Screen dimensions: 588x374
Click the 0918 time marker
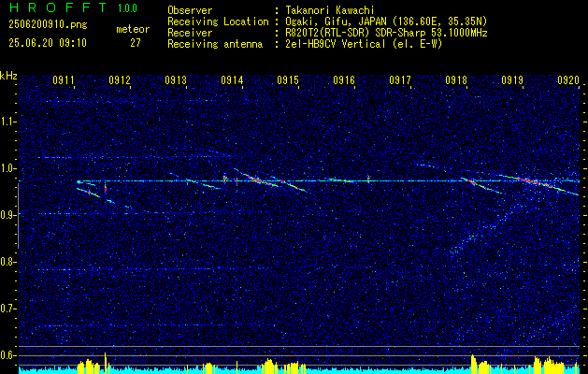click(x=456, y=79)
